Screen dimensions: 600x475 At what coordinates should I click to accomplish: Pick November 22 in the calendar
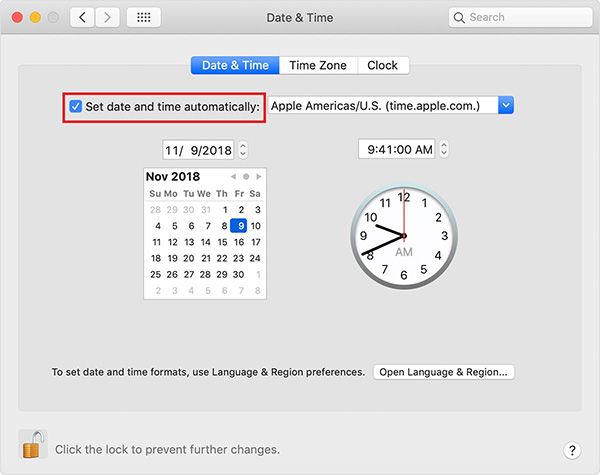222,258
